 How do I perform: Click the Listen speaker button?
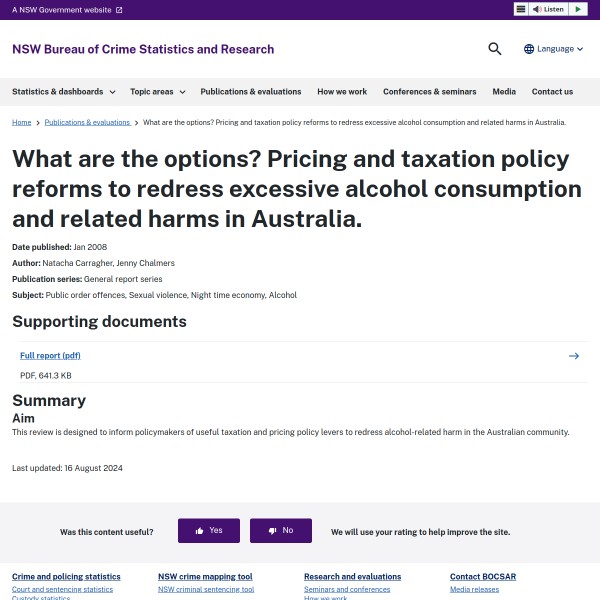tap(548, 9)
